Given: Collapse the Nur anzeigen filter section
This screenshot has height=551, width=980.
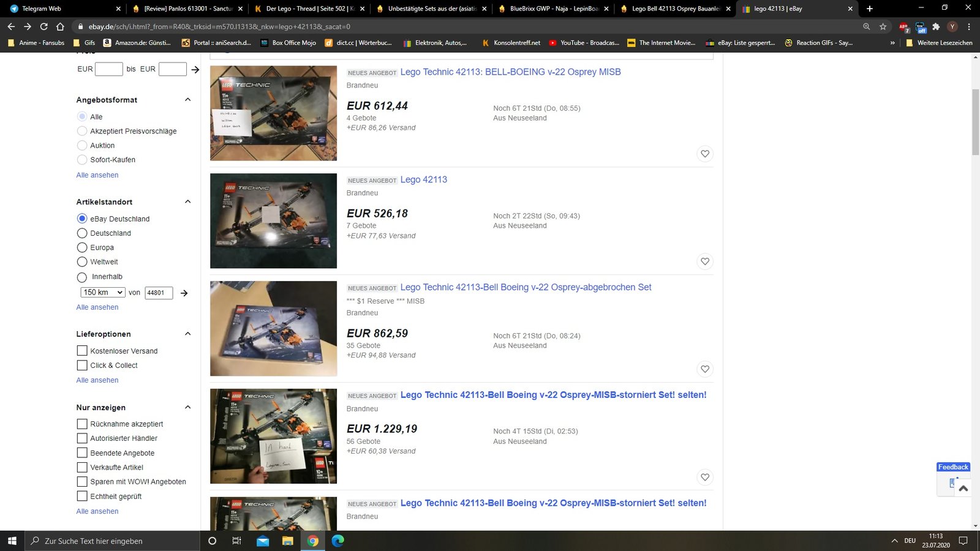Looking at the screenshot, I should pyautogui.click(x=188, y=407).
